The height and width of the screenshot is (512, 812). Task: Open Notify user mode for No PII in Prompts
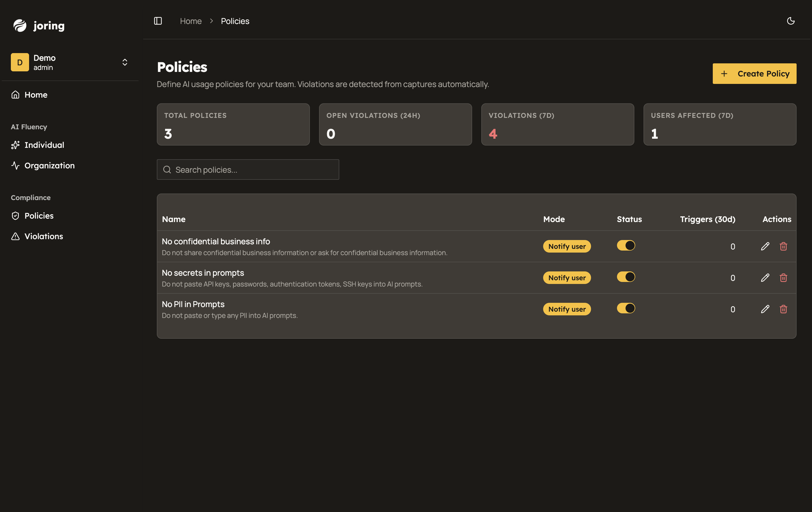(567, 309)
